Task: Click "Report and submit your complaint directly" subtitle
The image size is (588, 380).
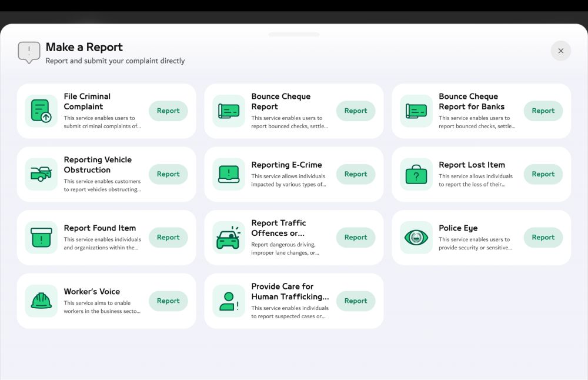Action: click(115, 61)
